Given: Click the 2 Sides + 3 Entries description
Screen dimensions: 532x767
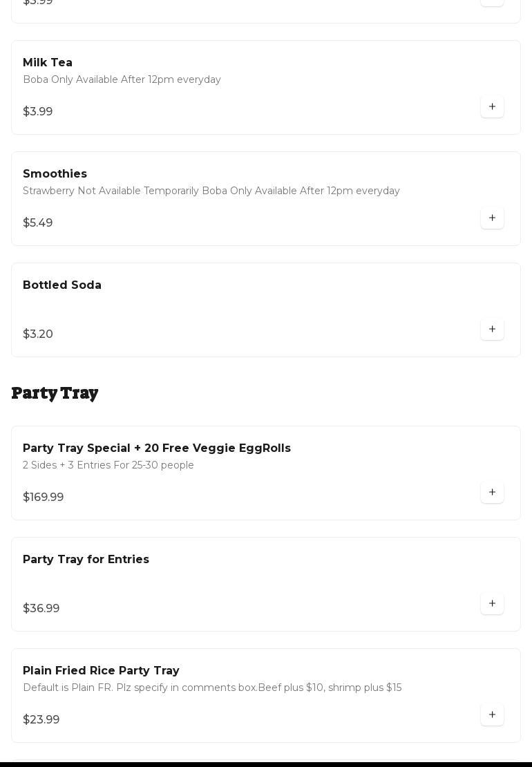Looking at the screenshot, I should [108, 466].
